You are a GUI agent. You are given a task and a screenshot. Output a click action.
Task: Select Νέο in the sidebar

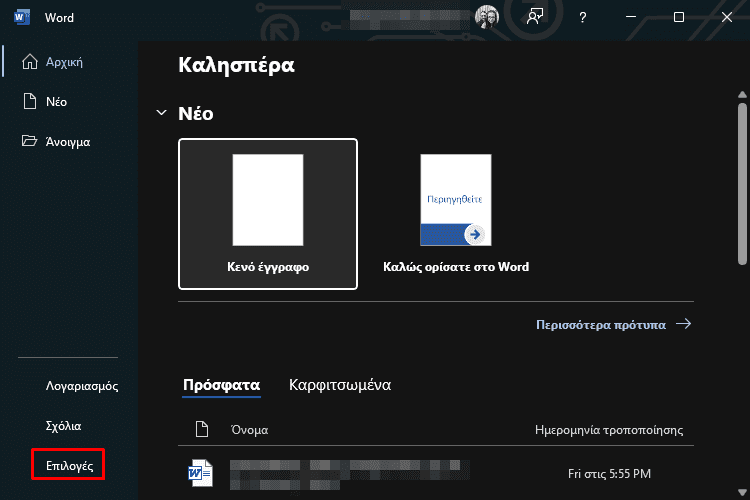[56, 102]
